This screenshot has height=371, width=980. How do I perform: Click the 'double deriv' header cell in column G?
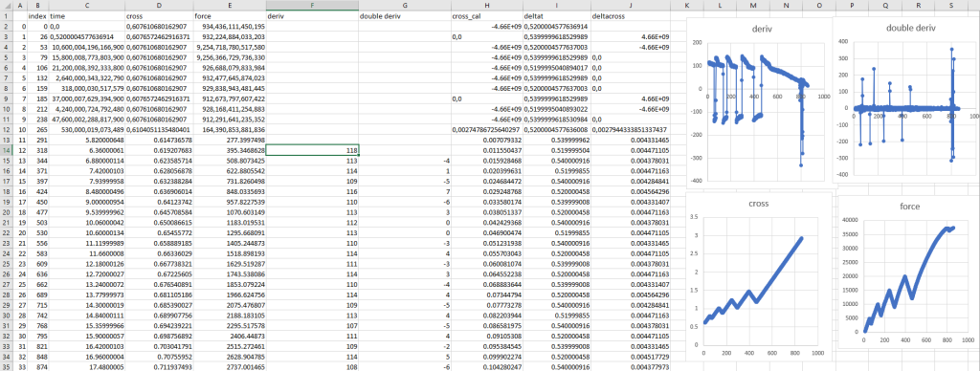click(x=404, y=15)
